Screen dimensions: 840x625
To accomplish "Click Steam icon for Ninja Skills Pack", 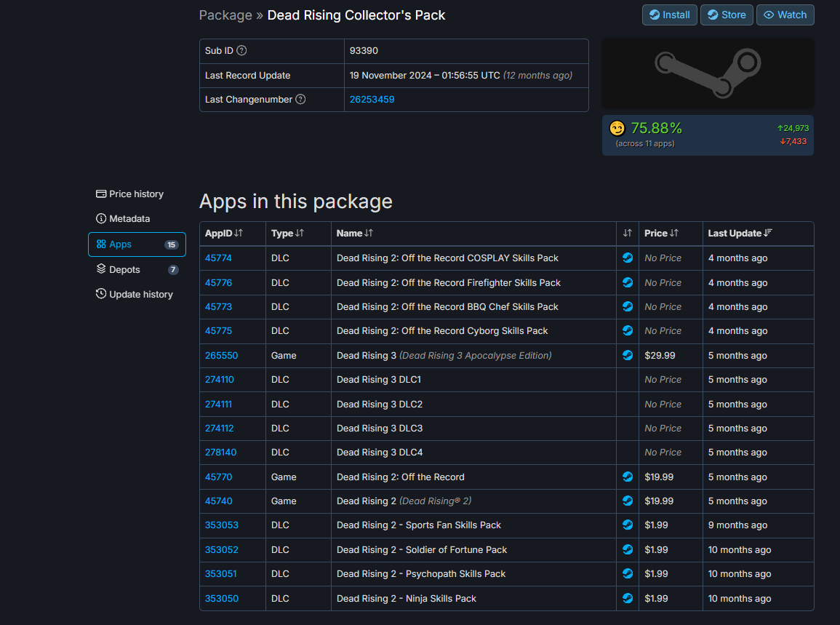I will (x=627, y=598).
